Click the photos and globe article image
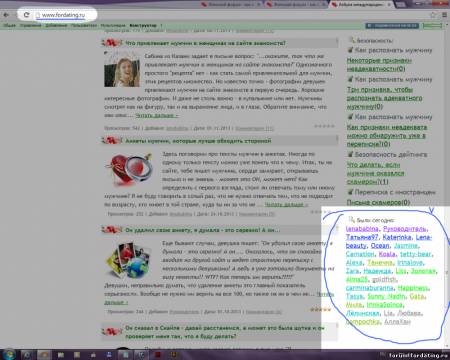The image size is (450, 360). click(x=129, y=260)
